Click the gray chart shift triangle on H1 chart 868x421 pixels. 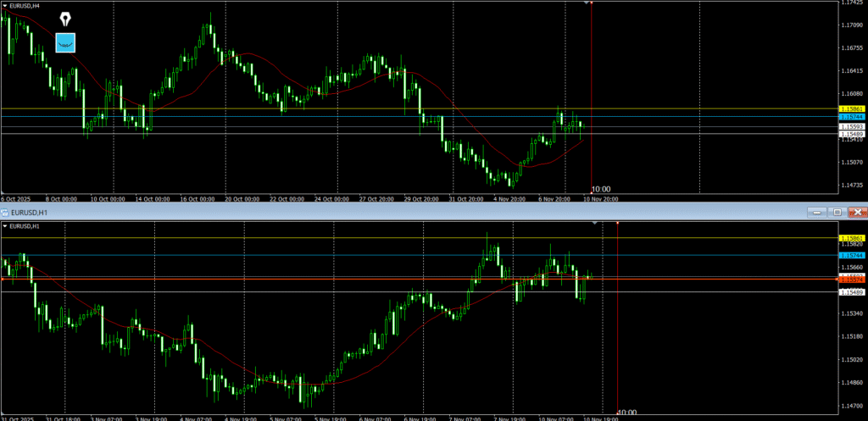click(594, 223)
